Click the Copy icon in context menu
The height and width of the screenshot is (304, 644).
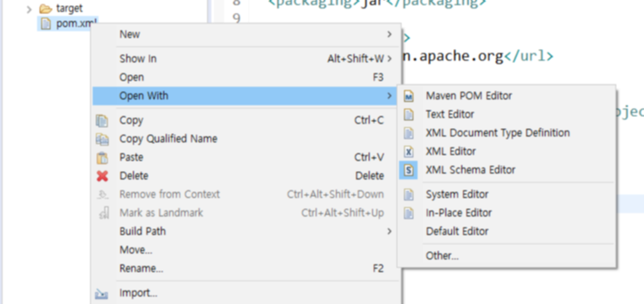point(102,120)
